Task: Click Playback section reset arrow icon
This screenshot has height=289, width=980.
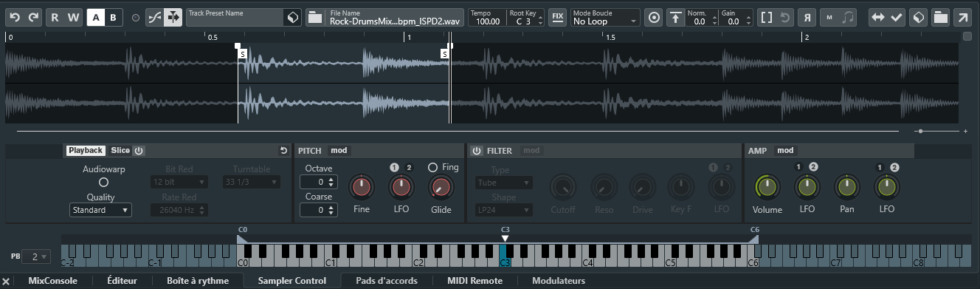Action: [x=283, y=151]
